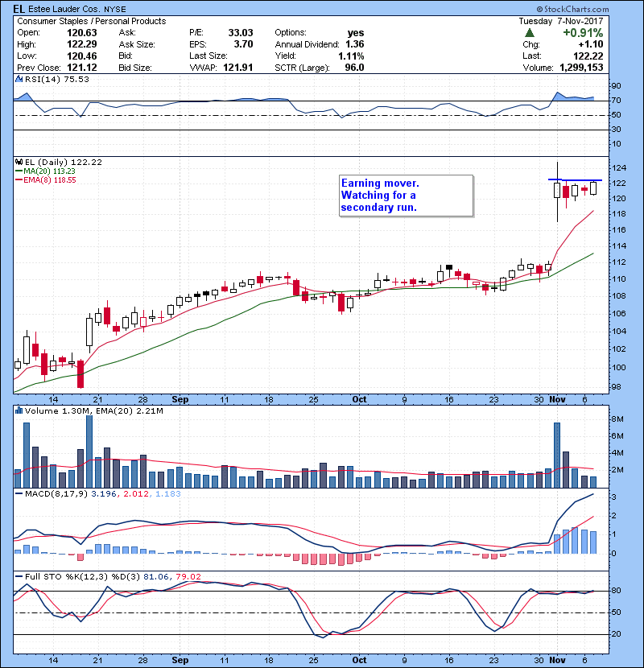This screenshot has height=668, width=644.
Task: Click the Annual Dividend value 1.36
Action: click(355, 44)
